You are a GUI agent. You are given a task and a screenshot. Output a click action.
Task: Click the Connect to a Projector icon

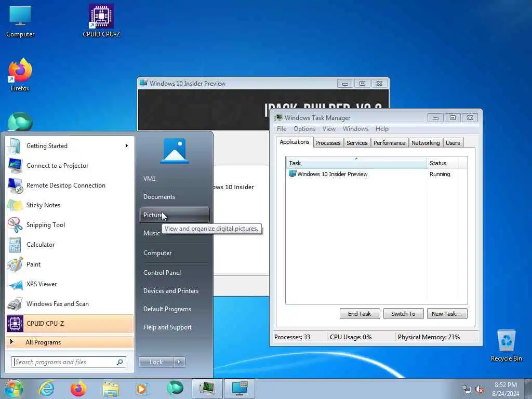15,166
